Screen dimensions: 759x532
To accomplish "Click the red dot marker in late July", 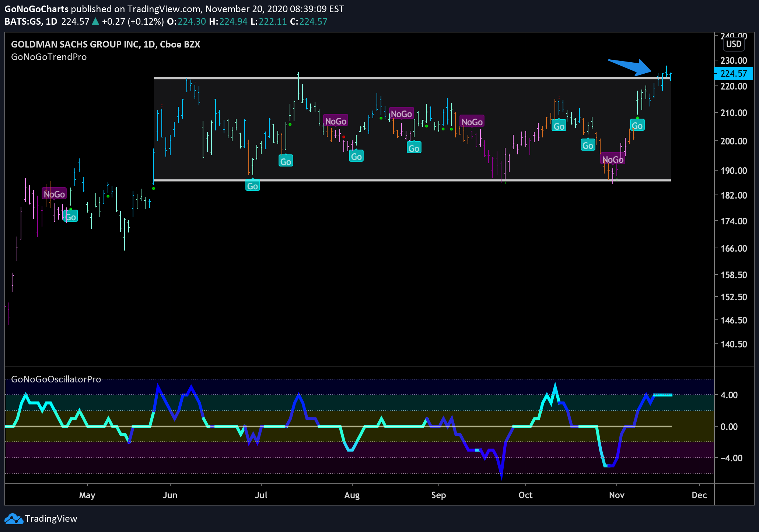I will [x=344, y=137].
